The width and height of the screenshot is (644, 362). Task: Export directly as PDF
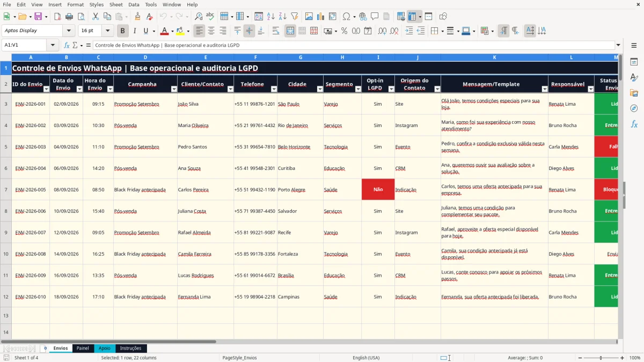click(56, 17)
